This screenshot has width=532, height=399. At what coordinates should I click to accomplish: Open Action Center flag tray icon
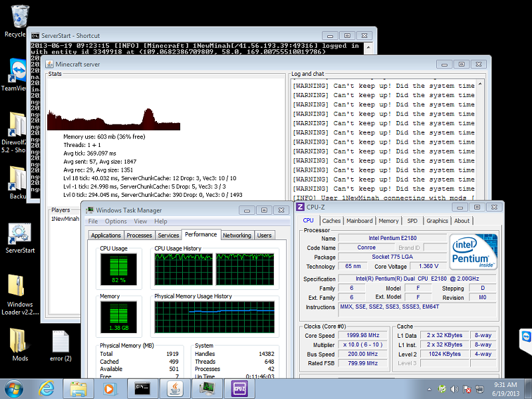pos(467,389)
